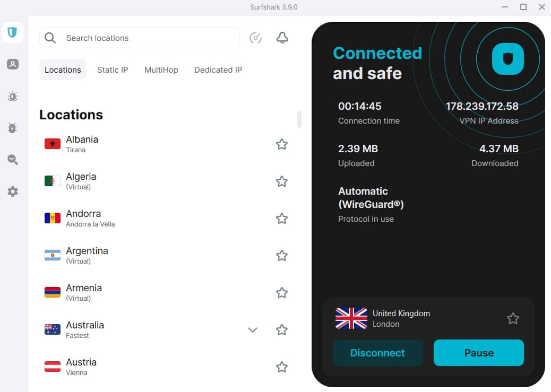
Task: Open the VPN shield sidebar icon
Action: pyautogui.click(x=13, y=33)
